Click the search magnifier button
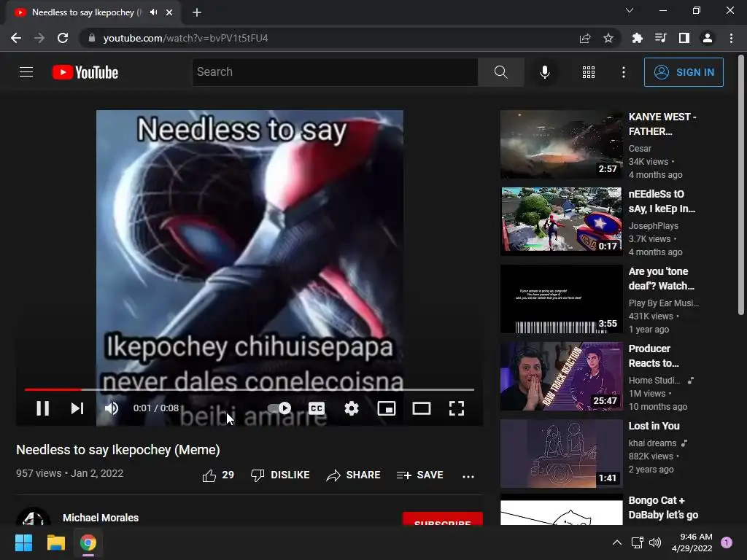This screenshot has height=560, width=747. 500,72
